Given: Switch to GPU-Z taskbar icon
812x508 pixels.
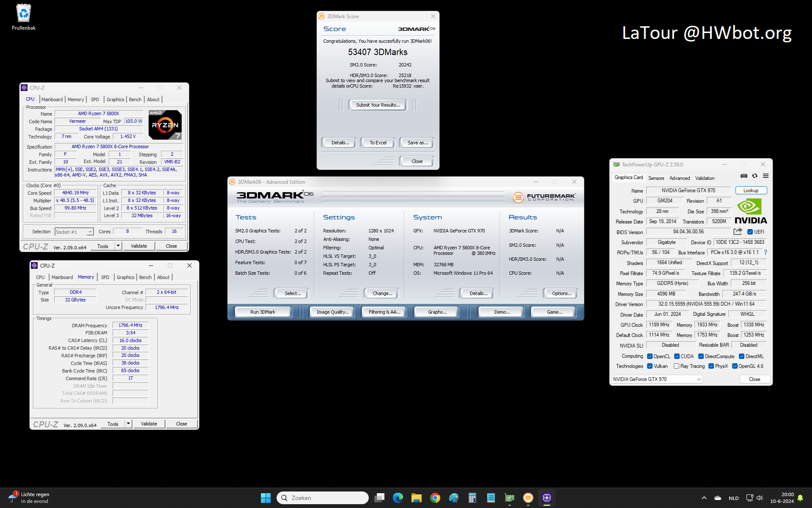Looking at the screenshot, I should pos(510,498).
